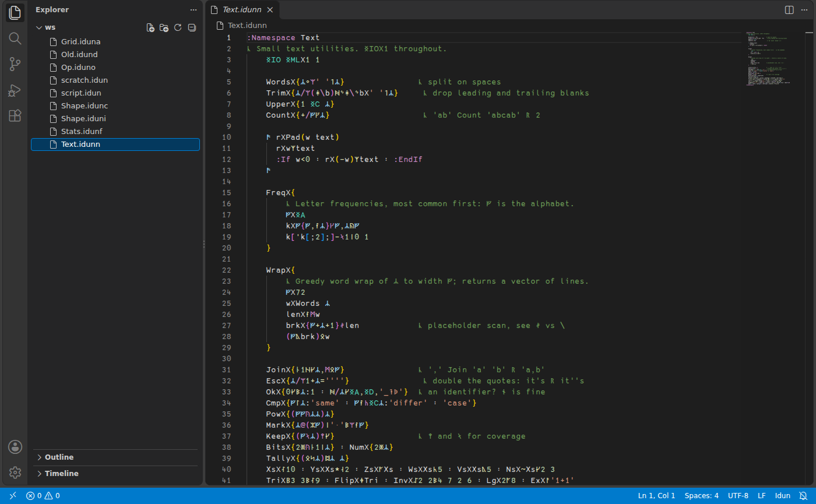Create a new folder in ws
The image size is (816, 504).
tap(164, 27)
